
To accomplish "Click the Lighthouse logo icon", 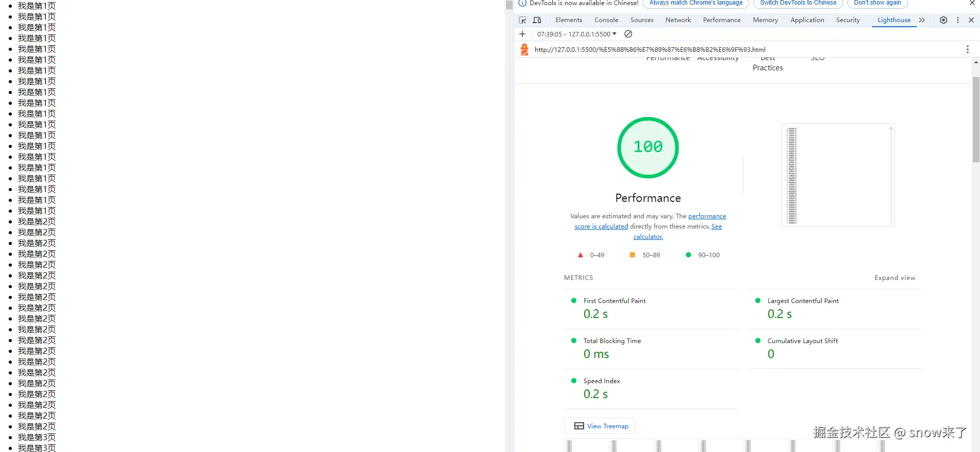I will tap(524, 49).
